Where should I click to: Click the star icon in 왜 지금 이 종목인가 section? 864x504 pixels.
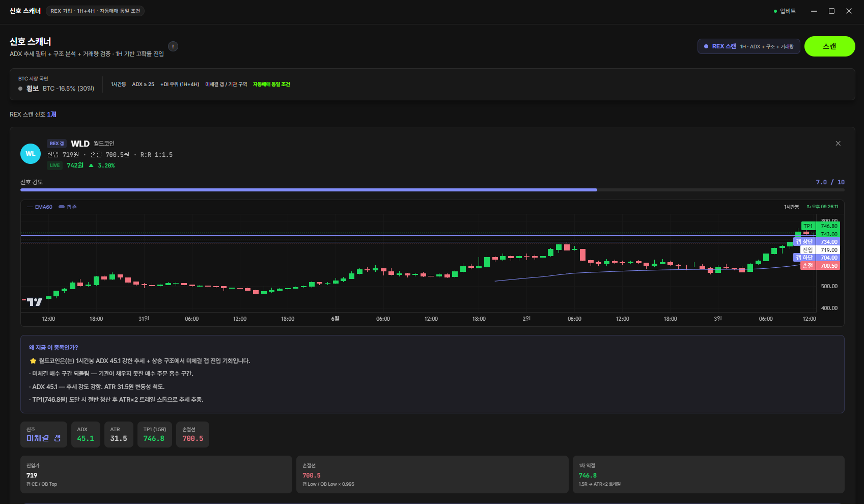click(x=33, y=361)
